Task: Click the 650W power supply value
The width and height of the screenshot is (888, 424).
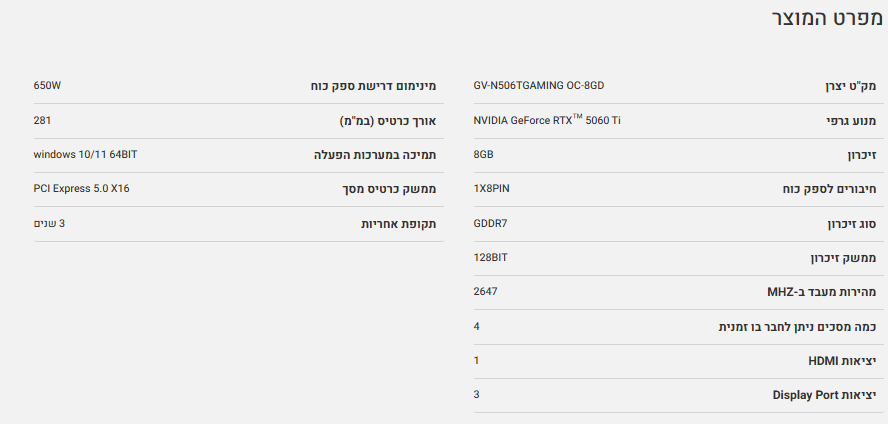Action: [47, 87]
